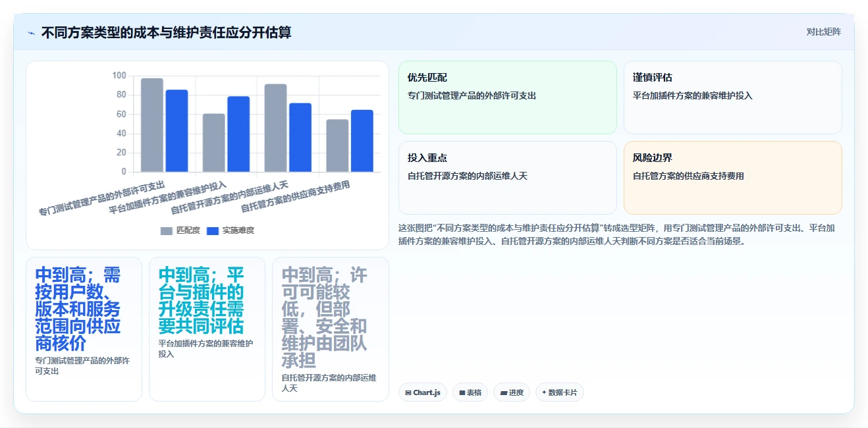Toggle the 实施难度 legend entry

231,230
